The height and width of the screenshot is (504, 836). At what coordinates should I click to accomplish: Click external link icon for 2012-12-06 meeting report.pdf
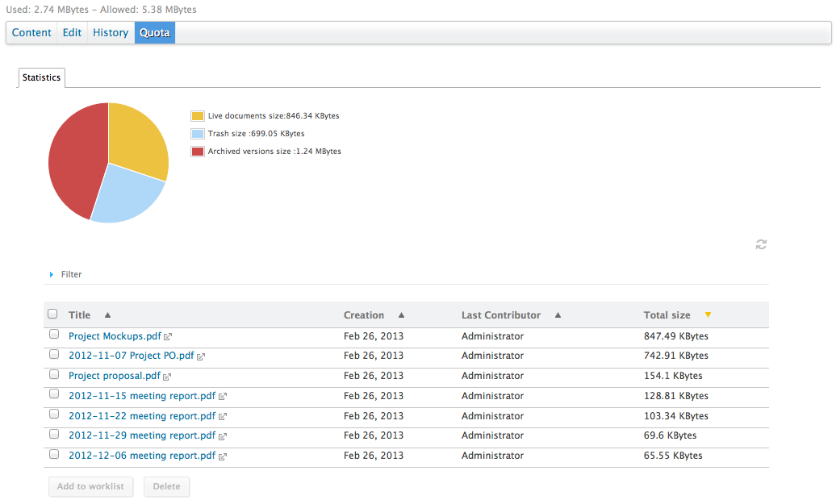(x=223, y=456)
